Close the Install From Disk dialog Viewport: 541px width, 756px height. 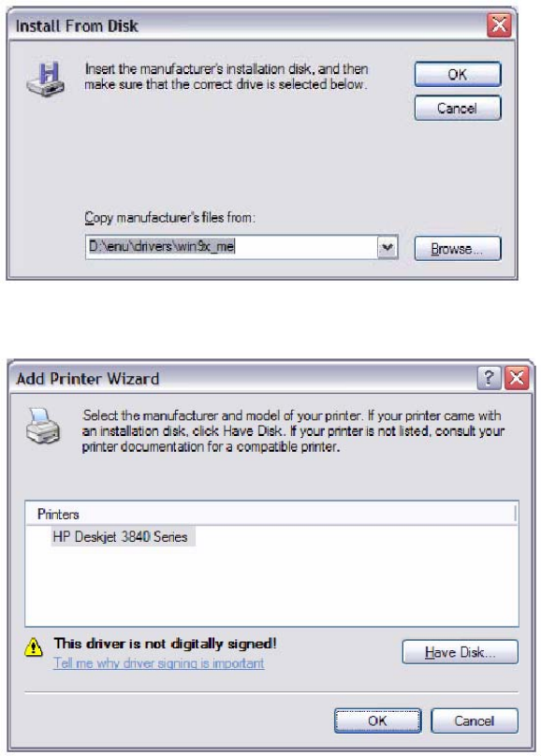coord(499,25)
